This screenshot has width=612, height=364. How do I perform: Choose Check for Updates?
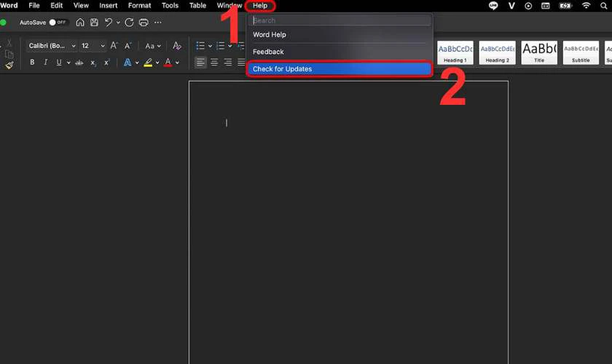pos(340,68)
